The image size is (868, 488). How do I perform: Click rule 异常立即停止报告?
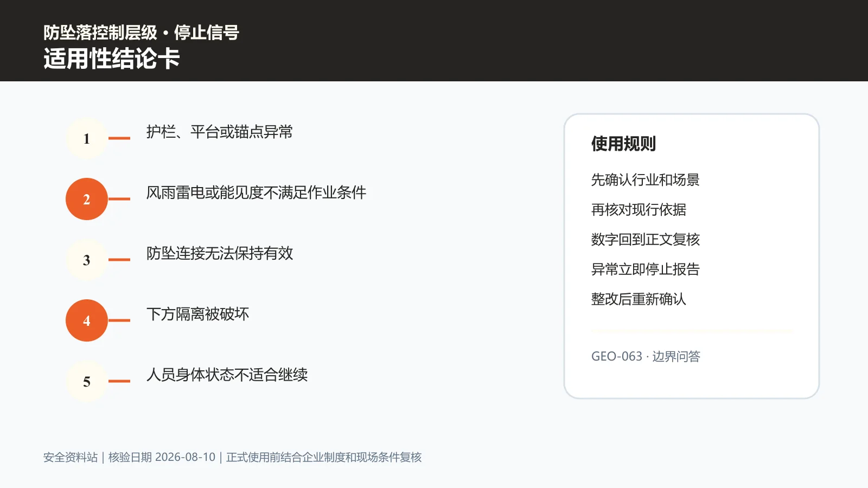pyautogui.click(x=646, y=269)
